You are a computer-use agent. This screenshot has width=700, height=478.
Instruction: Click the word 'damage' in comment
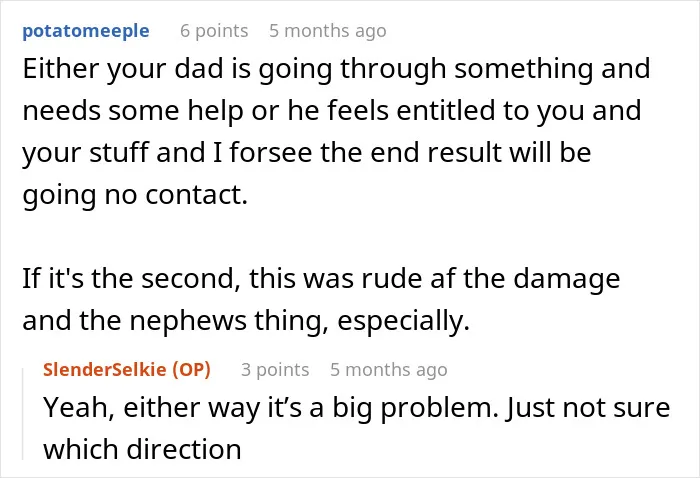[x=567, y=279]
